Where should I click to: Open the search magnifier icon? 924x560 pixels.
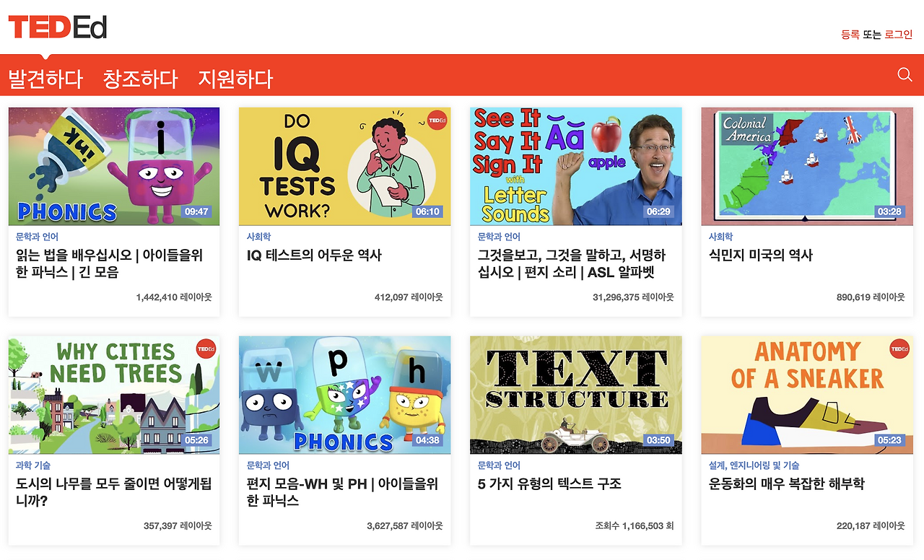click(905, 75)
